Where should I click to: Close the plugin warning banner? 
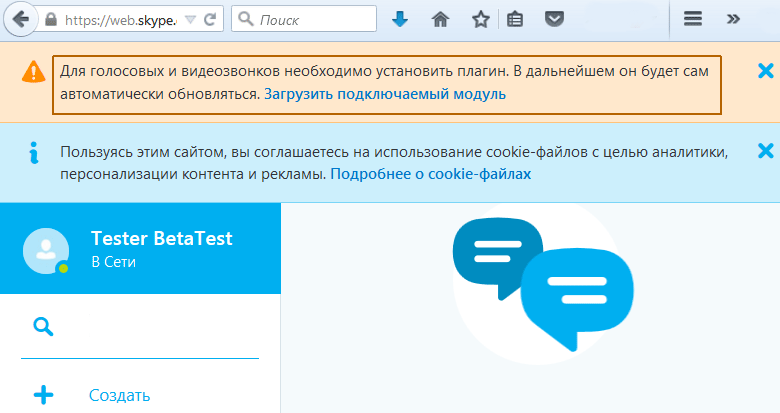[x=765, y=70]
